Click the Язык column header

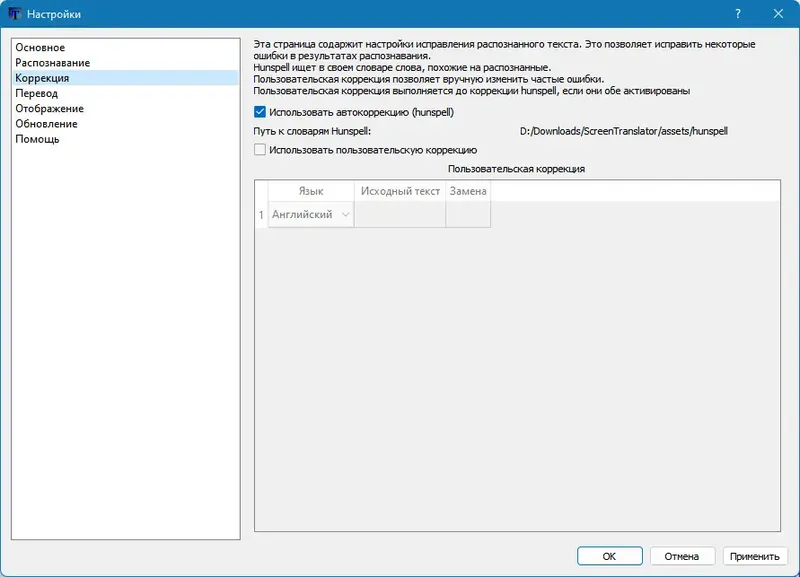[311, 191]
